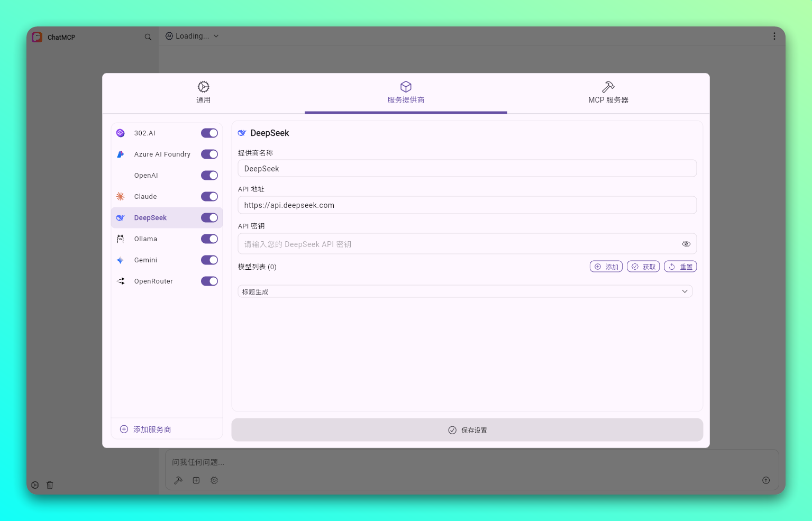Open the MCP 服务器 tab
812x521 pixels.
[608, 93]
